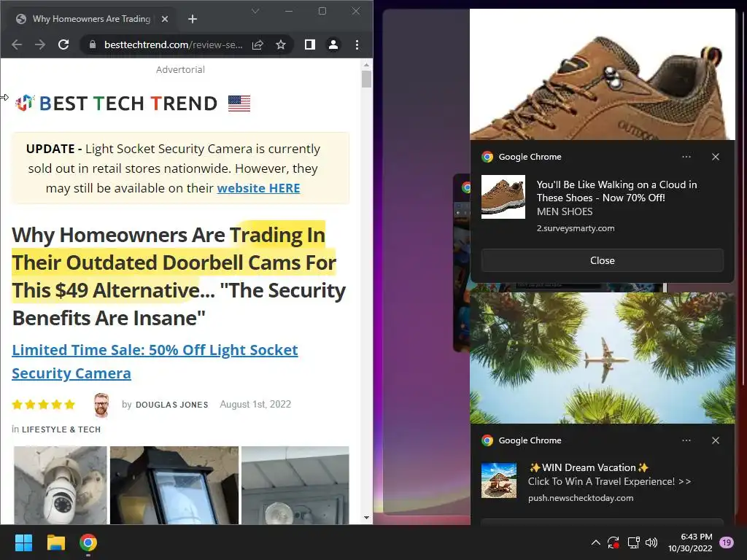This screenshot has width=747, height=560.
Task: Open network status tray icon
Action: [633, 542]
